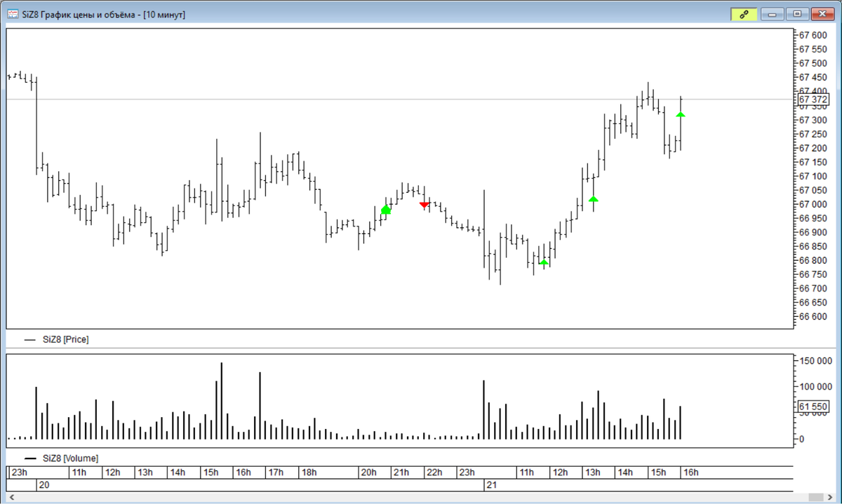Click the 23h label at time axis start
Screen dimensions: 842x504
pyautogui.click(x=20, y=472)
